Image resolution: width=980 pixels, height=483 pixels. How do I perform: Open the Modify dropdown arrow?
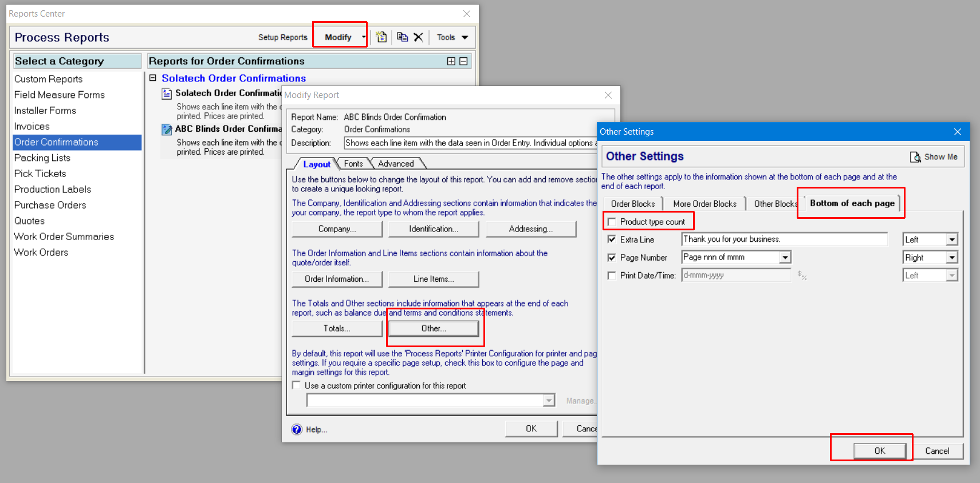click(364, 37)
